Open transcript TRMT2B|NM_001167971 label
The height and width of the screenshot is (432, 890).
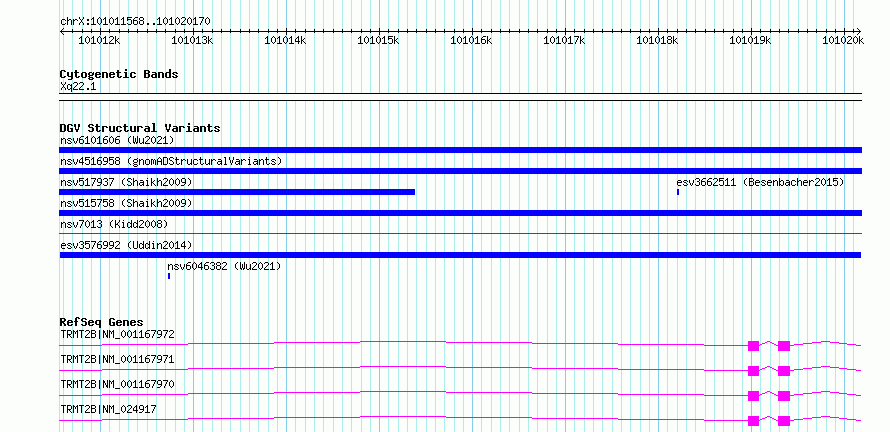point(117,359)
